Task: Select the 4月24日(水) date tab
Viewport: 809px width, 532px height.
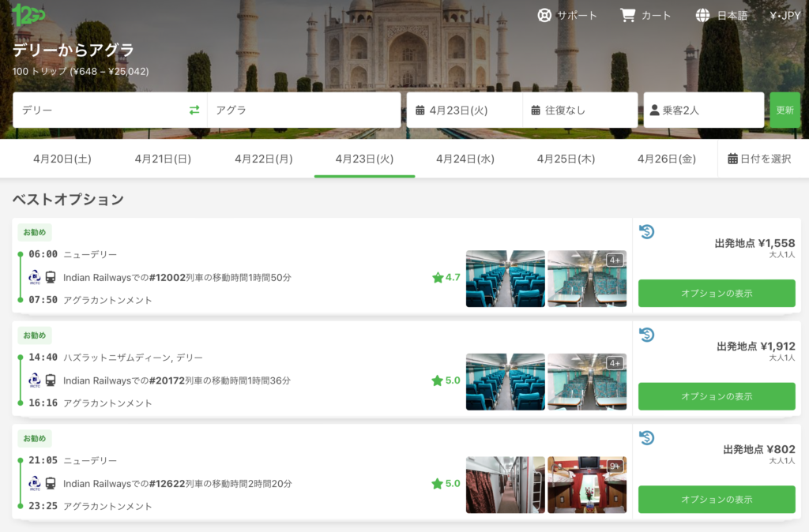Action: point(465,159)
